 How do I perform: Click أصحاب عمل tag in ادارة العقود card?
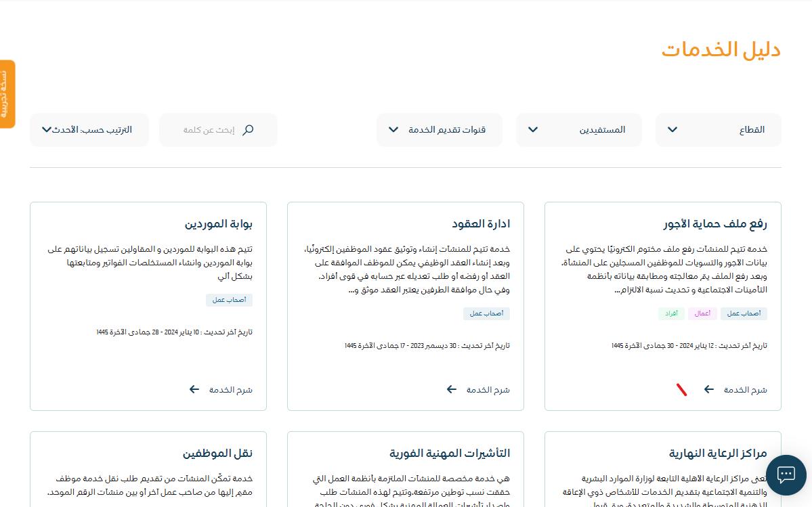[x=486, y=313]
